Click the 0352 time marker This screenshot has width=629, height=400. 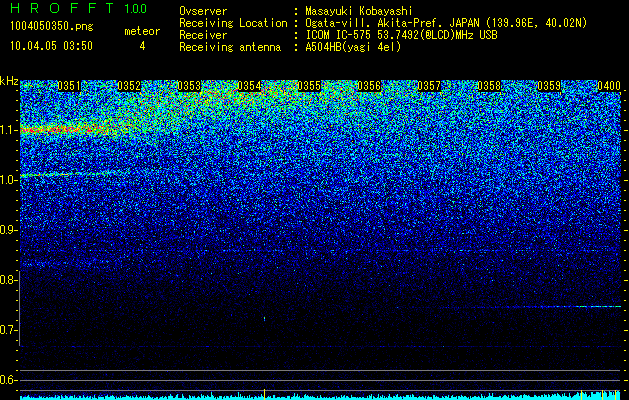pos(129,86)
